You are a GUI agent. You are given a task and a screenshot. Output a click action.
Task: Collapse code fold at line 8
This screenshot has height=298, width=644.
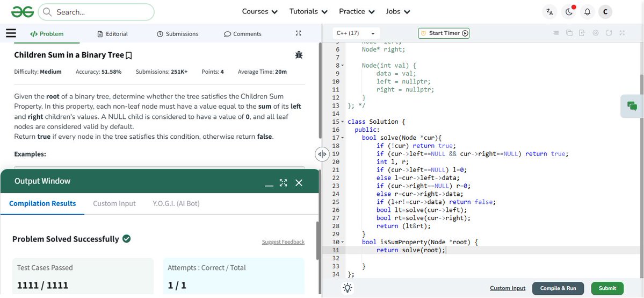(x=343, y=66)
